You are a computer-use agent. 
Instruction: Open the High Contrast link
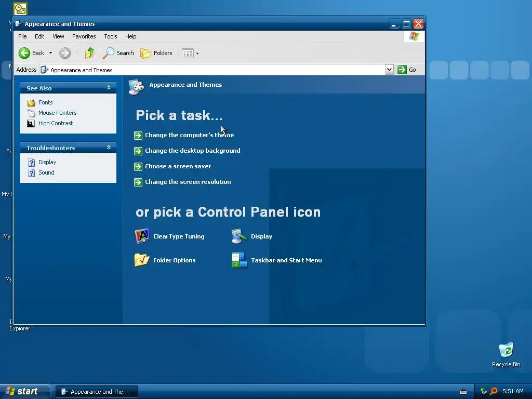[x=56, y=123]
